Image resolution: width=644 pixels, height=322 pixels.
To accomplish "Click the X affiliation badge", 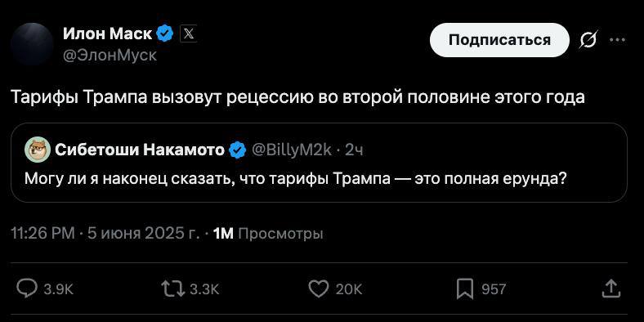I will (x=188, y=34).
